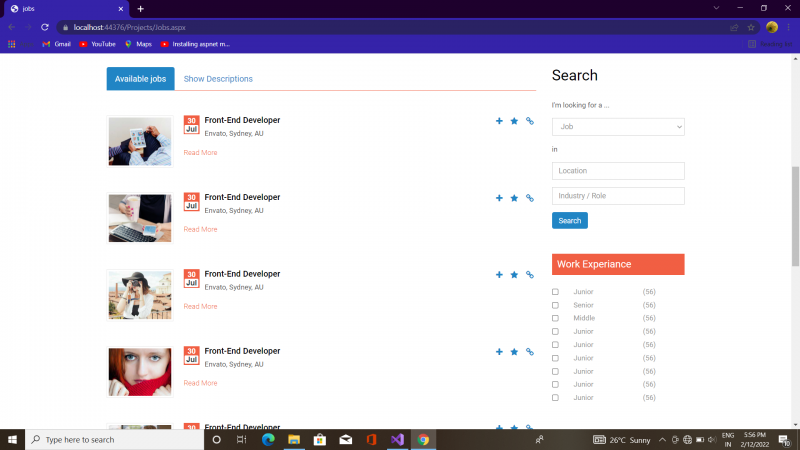The height and width of the screenshot is (450, 800).
Task: Click link icon on fourth job listing
Action: click(530, 352)
